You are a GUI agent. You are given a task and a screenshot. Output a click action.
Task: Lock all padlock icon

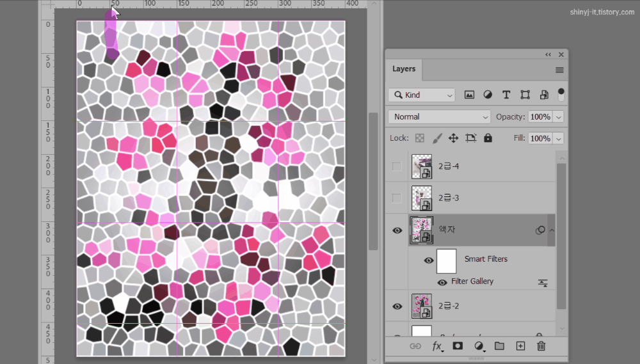(x=488, y=138)
